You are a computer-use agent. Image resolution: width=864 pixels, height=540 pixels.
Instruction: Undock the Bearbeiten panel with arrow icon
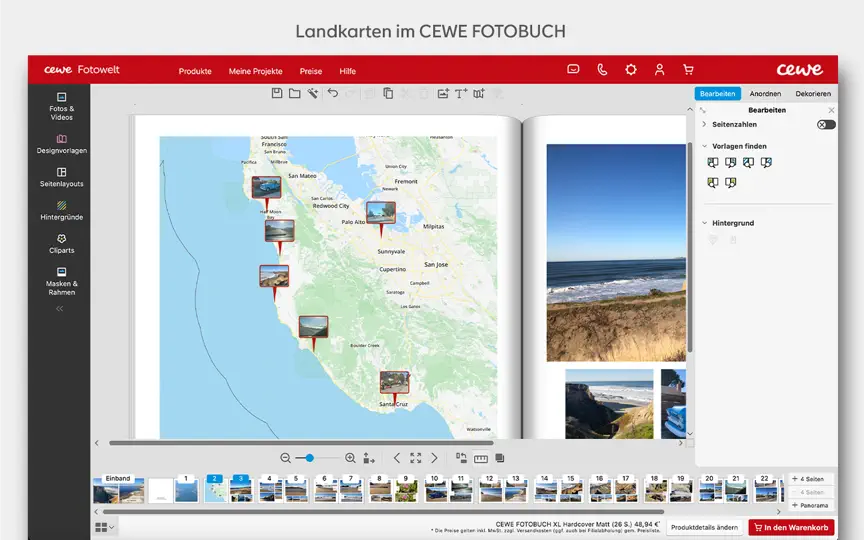[x=703, y=110]
